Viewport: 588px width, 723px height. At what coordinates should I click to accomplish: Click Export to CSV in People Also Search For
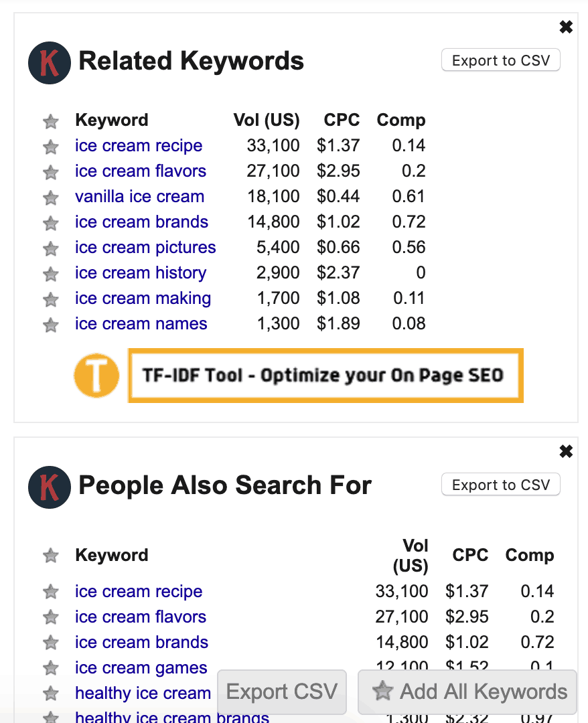tap(500, 484)
